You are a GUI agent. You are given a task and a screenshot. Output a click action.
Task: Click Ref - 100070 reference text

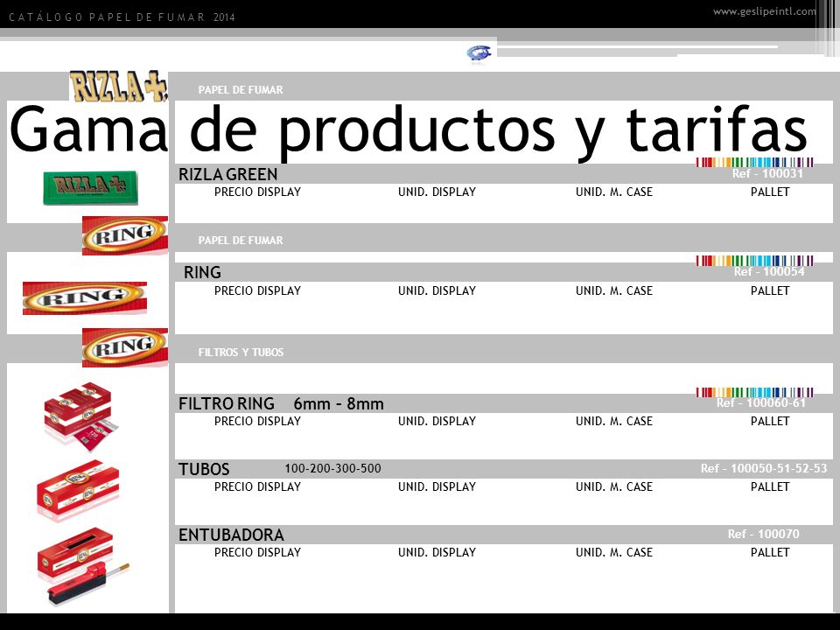[x=763, y=534]
